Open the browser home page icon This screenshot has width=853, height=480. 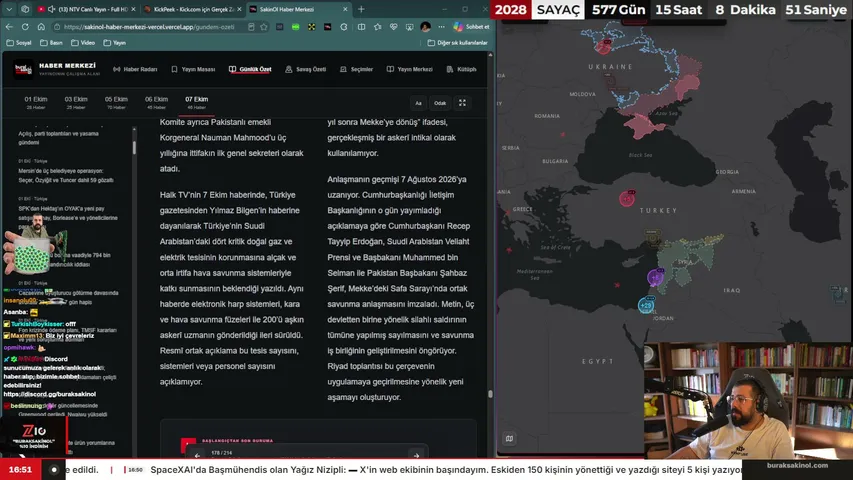click(41, 27)
